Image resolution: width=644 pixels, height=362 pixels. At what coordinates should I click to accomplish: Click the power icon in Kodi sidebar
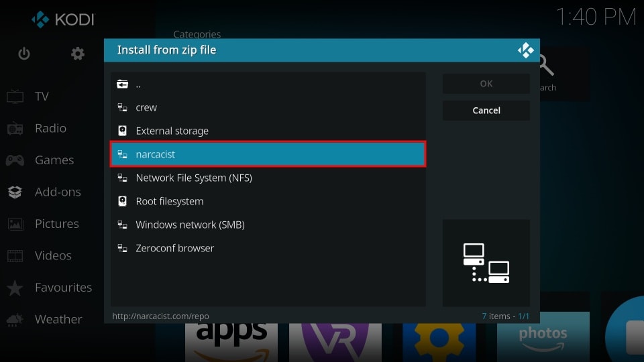24,54
